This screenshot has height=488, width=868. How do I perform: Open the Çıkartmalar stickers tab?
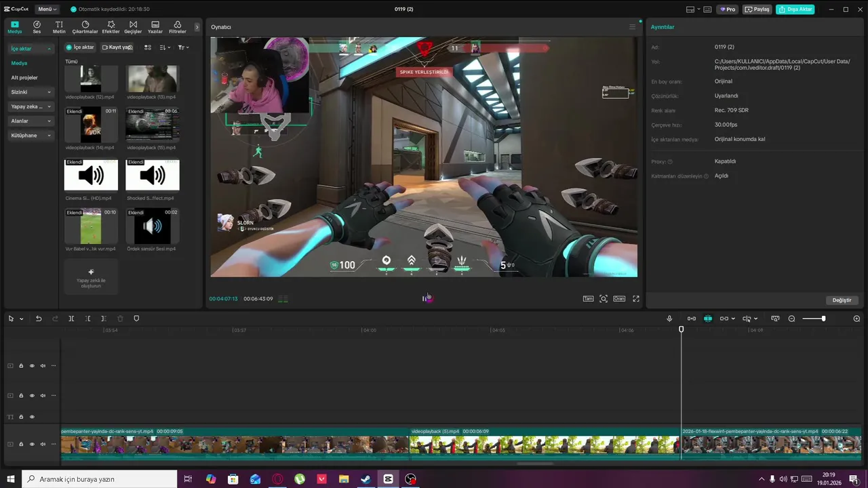[x=85, y=27]
